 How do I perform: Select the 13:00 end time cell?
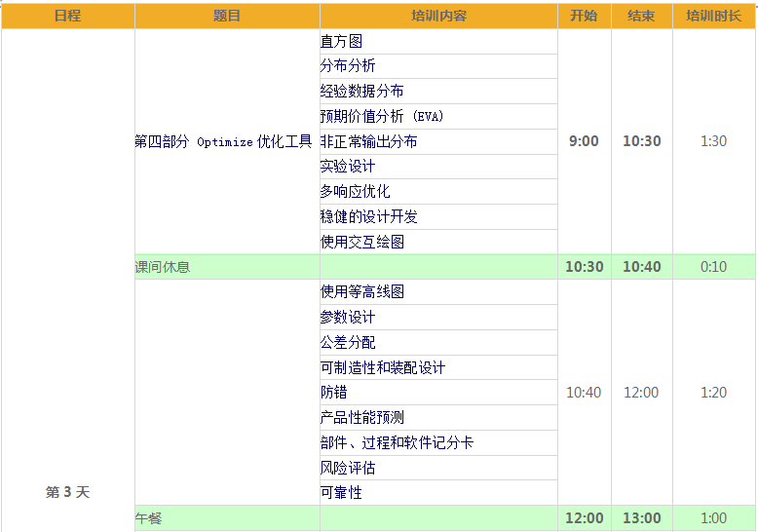[x=641, y=518]
